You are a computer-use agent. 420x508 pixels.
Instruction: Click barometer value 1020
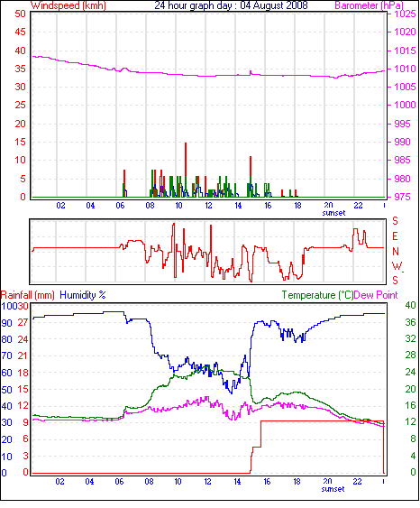[x=405, y=32]
